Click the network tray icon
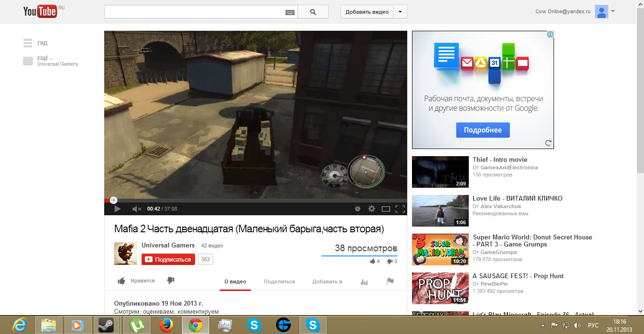The width and height of the screenshot is (644, 334). tap(566, 325)
